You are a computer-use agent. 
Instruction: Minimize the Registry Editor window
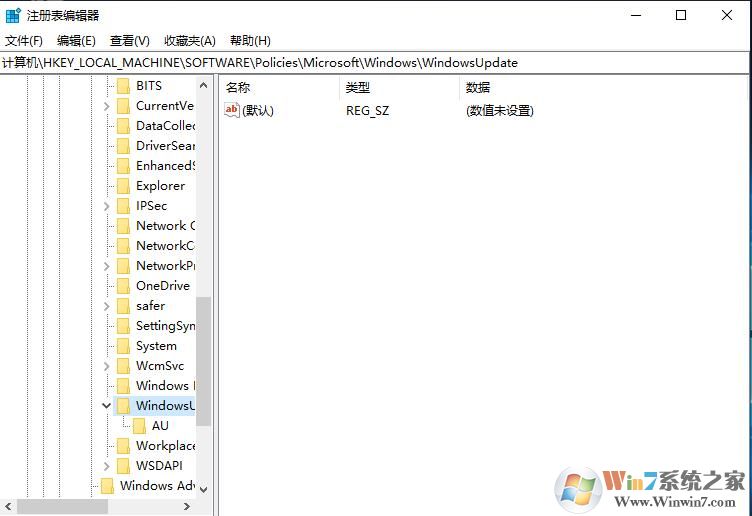(x=636, y=15)
